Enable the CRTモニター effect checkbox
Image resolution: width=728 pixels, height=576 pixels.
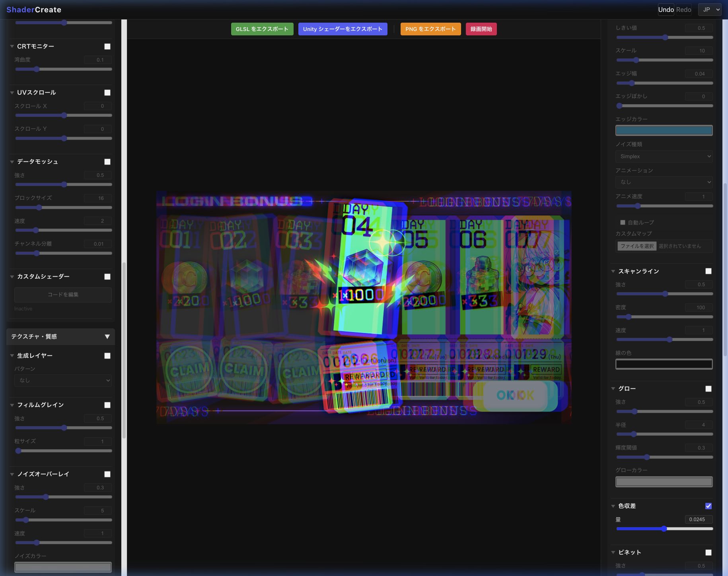(107, 47)
